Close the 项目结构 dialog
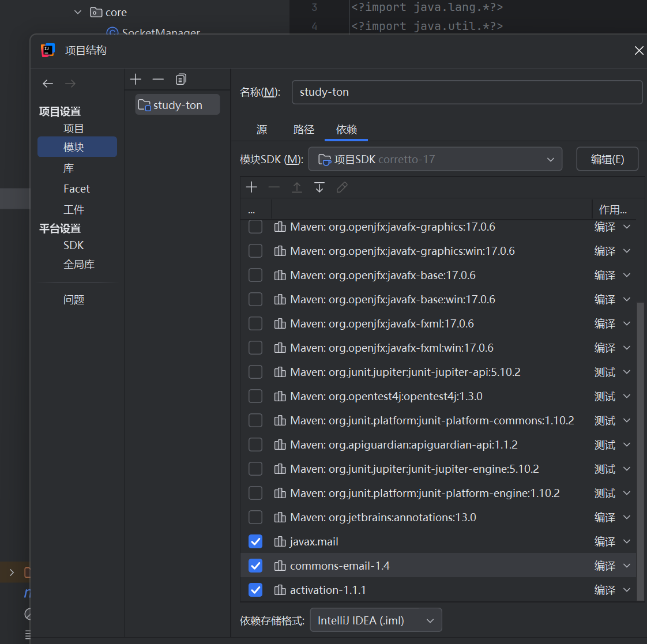 (639, 50)
